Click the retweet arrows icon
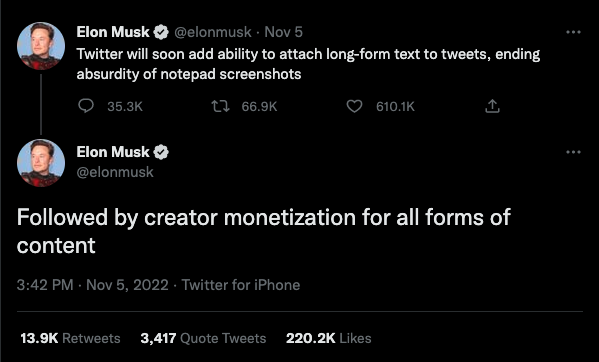Screen dimensions: 599x362 pos(221,106)
